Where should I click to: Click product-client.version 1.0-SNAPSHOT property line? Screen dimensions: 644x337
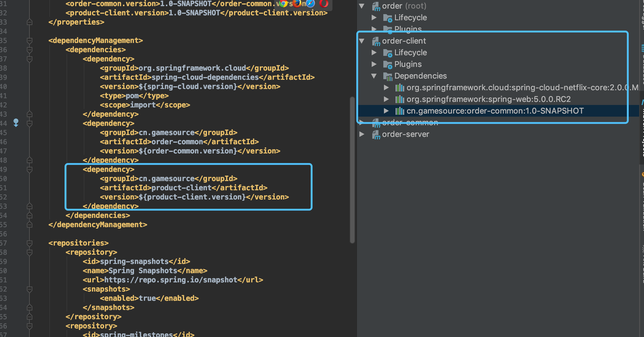coord(197,13)
